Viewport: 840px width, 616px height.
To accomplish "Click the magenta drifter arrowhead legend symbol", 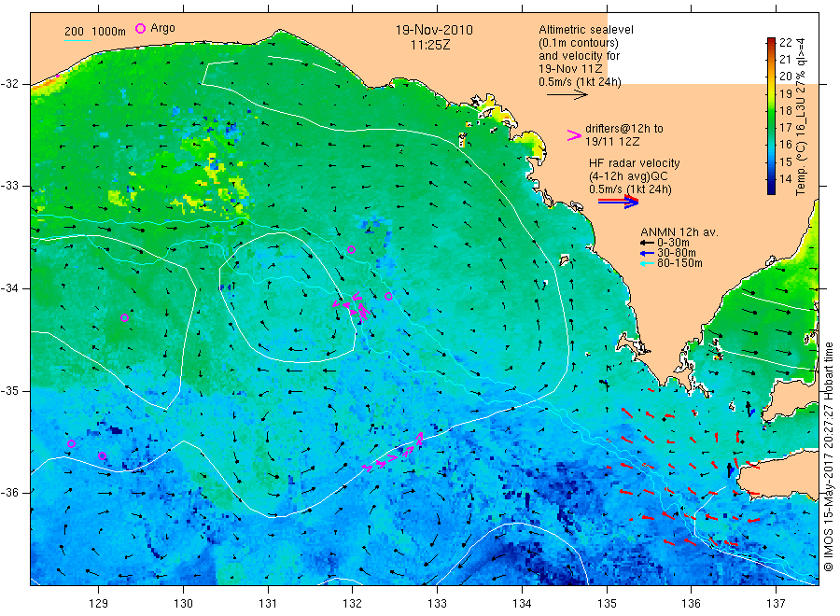I will (x=574, y=135).
